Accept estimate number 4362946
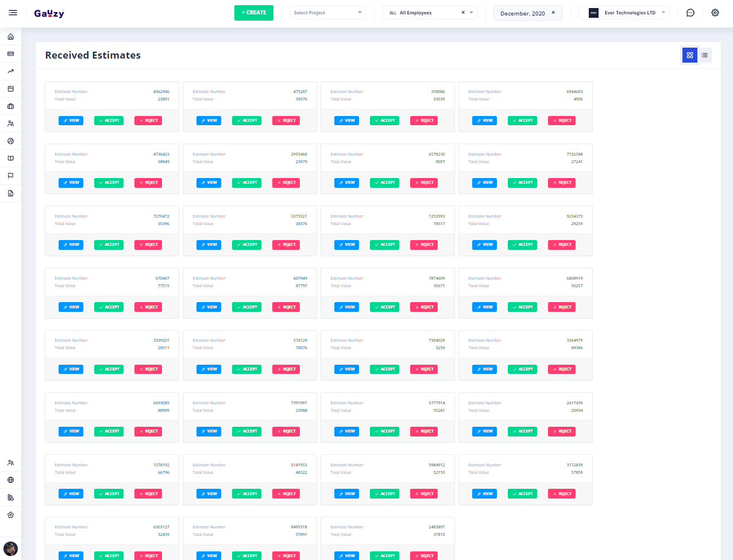 [x=109, y=121]
